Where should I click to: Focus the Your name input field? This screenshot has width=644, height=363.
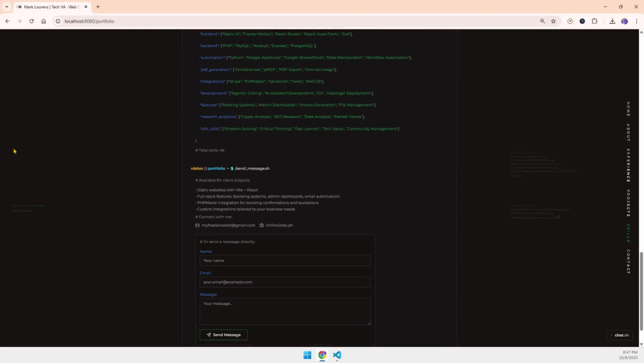(x=285, y=260)
